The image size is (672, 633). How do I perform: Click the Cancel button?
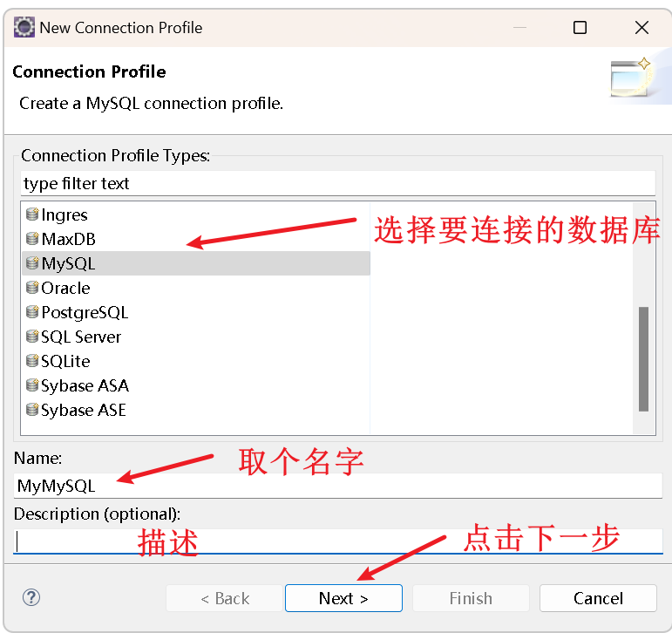[598, 598]
